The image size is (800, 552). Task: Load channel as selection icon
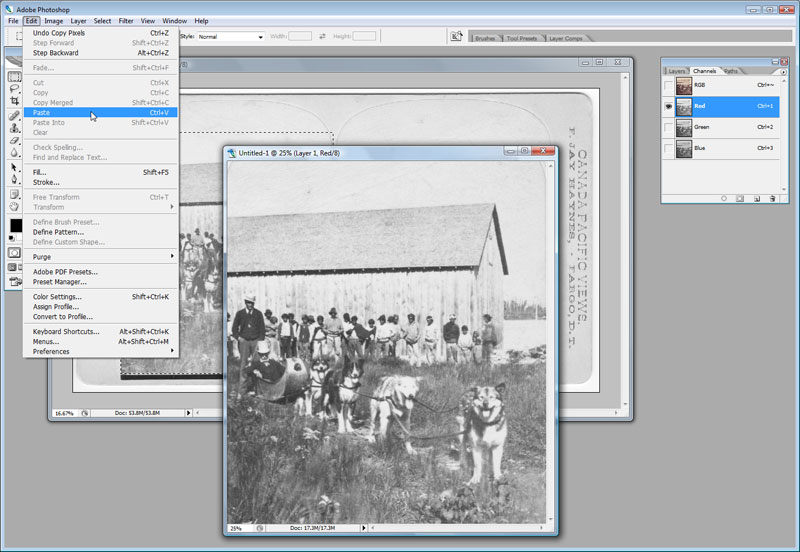(x=724, y=199)
